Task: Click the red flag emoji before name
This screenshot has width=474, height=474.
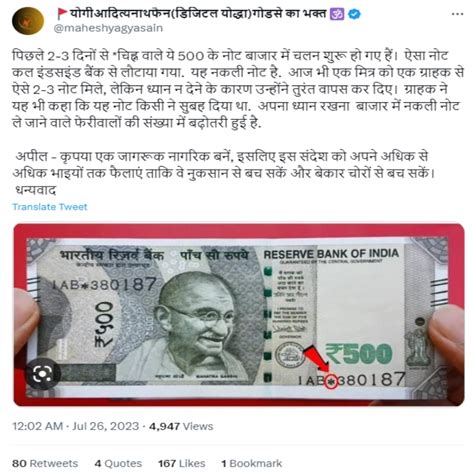Action: [62, 14]
